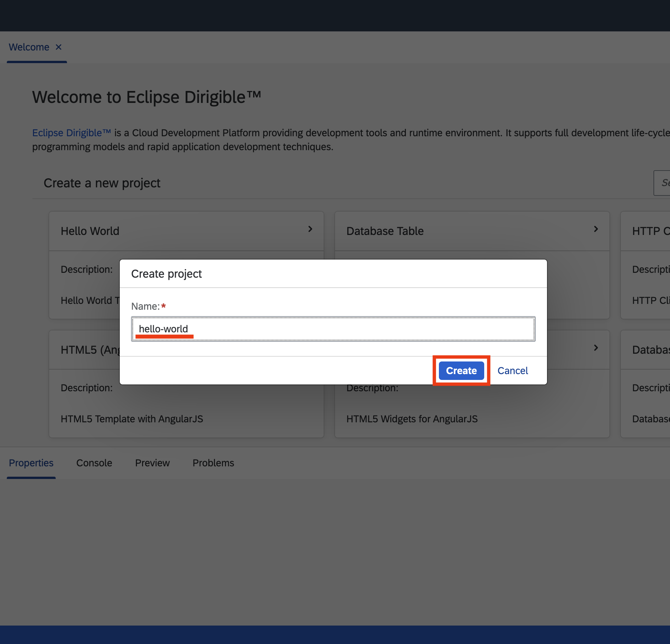Close the Welcome tab
Image resolution: width=670 pixels, height=644 pixels.
(x=59, y=47)
